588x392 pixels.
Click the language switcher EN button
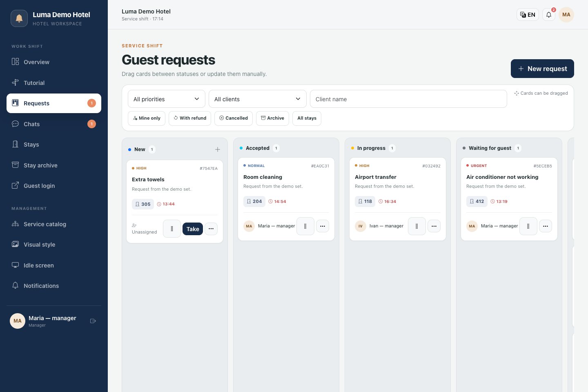[528, 15]
